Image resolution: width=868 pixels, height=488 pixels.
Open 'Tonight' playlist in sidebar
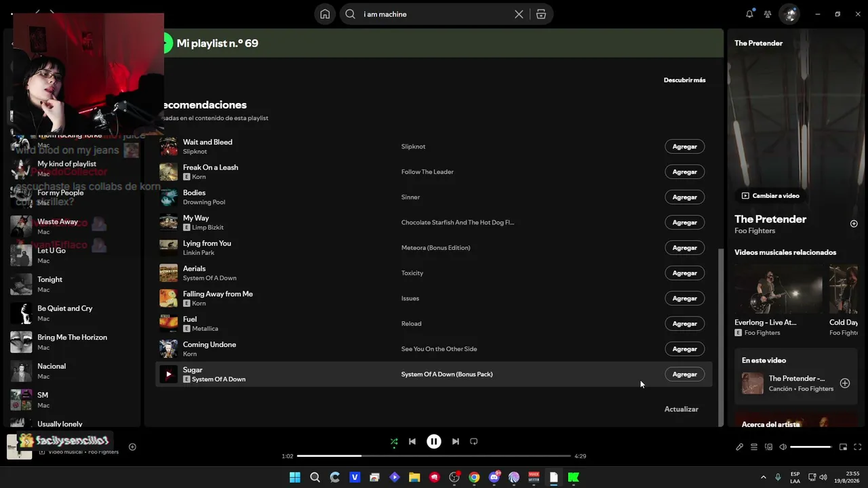coord(75,284)
